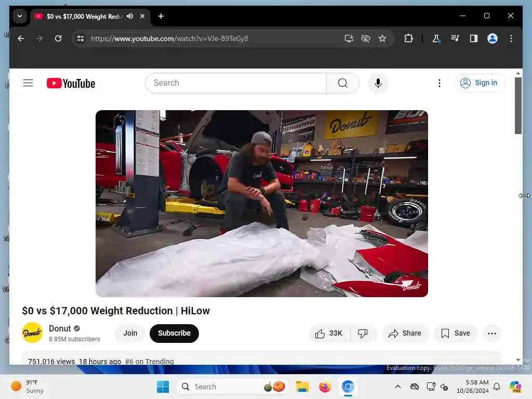Open more actions ellipsis beside Save
The height and width of the screenshot is (399, 532).
coord(492,333)
